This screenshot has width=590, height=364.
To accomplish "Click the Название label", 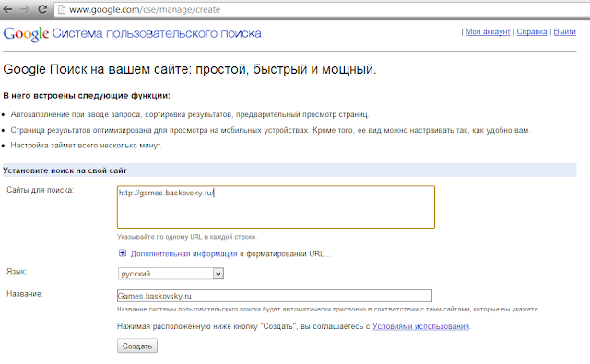I will pyautogui.click(x=25, y=294).
